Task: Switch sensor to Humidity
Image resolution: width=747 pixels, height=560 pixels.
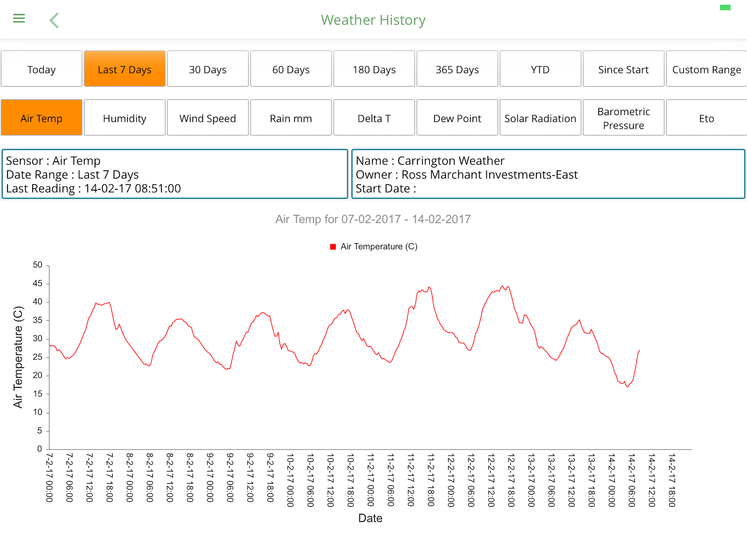Action: 125,118
